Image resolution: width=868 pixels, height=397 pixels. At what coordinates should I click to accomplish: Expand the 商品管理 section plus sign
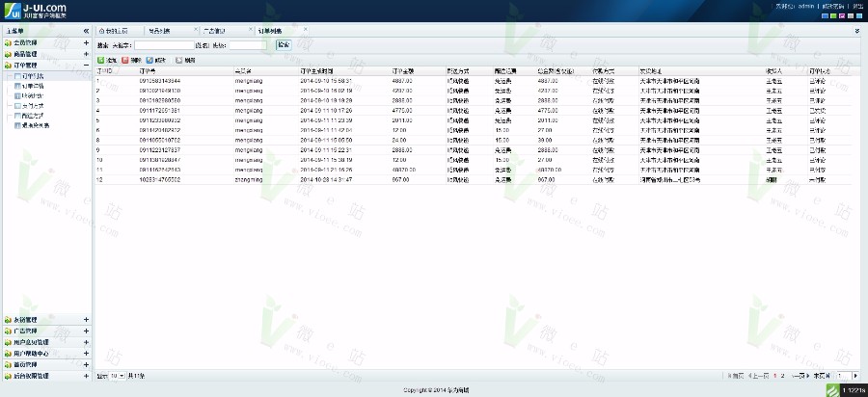coord(86,54)
